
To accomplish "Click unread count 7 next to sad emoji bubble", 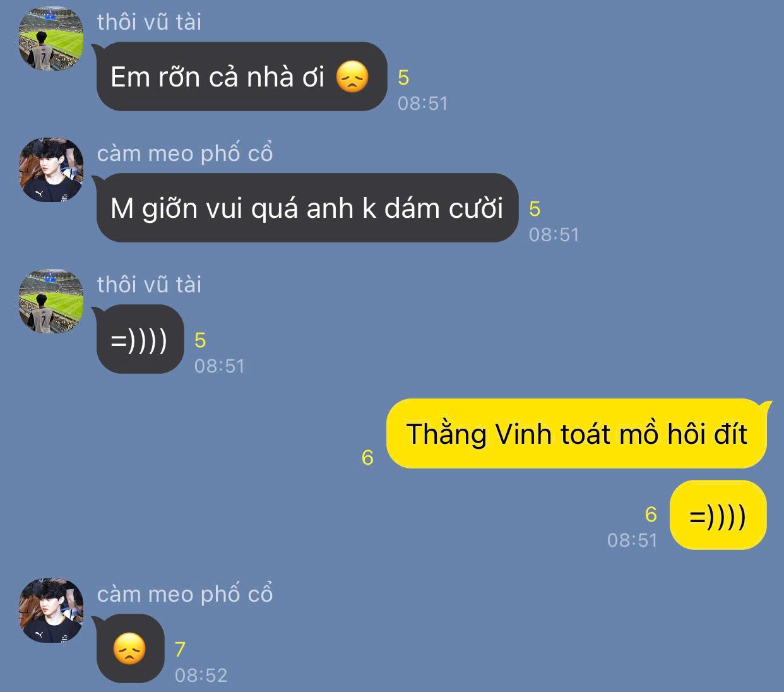I will pyautogui.click(x=180, y=650).
